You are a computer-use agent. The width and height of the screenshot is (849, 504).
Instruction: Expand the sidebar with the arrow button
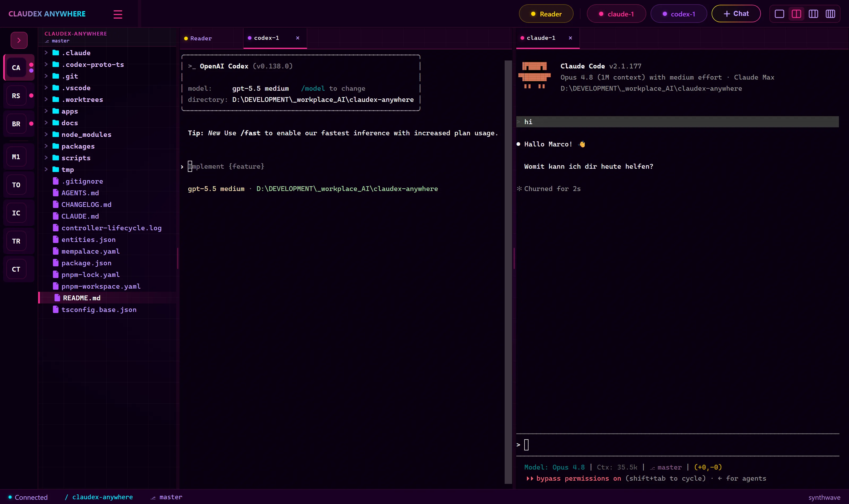point(19,40)
